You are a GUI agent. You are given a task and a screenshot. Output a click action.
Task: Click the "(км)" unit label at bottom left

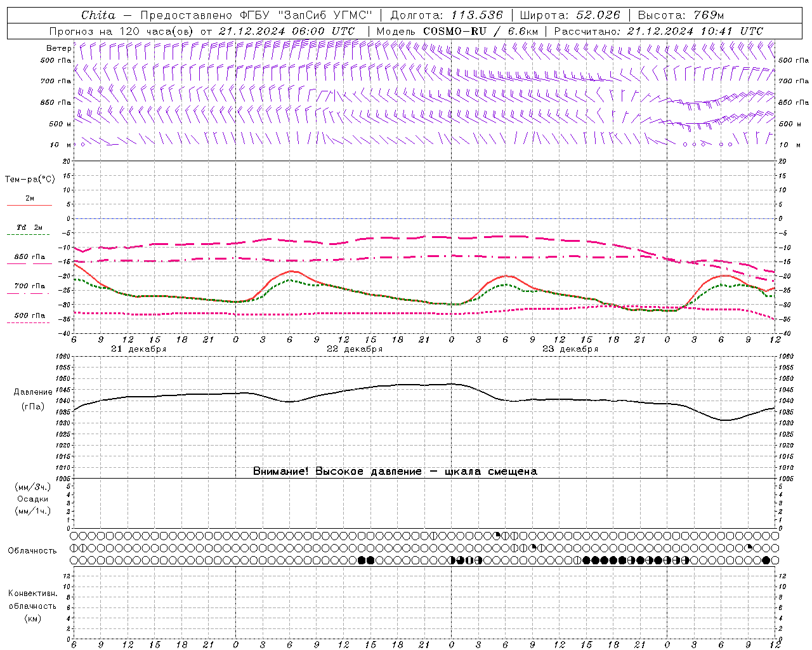click(x=32, y=618)
